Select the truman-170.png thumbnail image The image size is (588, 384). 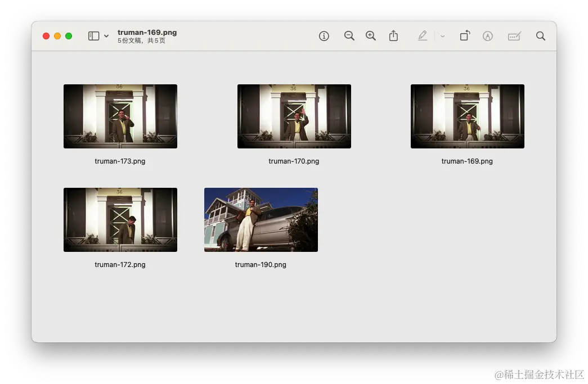click(x=294, y=116)
